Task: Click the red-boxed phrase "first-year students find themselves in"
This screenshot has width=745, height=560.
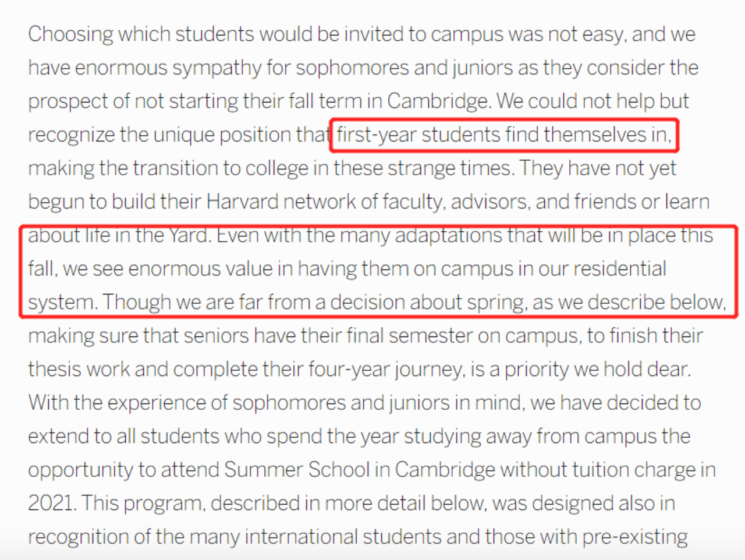Action: pyautogui.click(x=503, y=135)
